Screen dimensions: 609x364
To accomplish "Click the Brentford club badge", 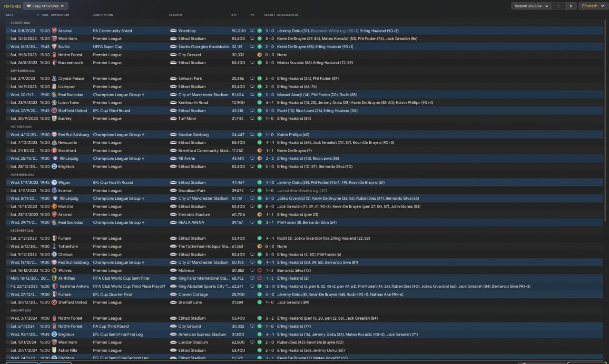I will [x=54, y=150].
